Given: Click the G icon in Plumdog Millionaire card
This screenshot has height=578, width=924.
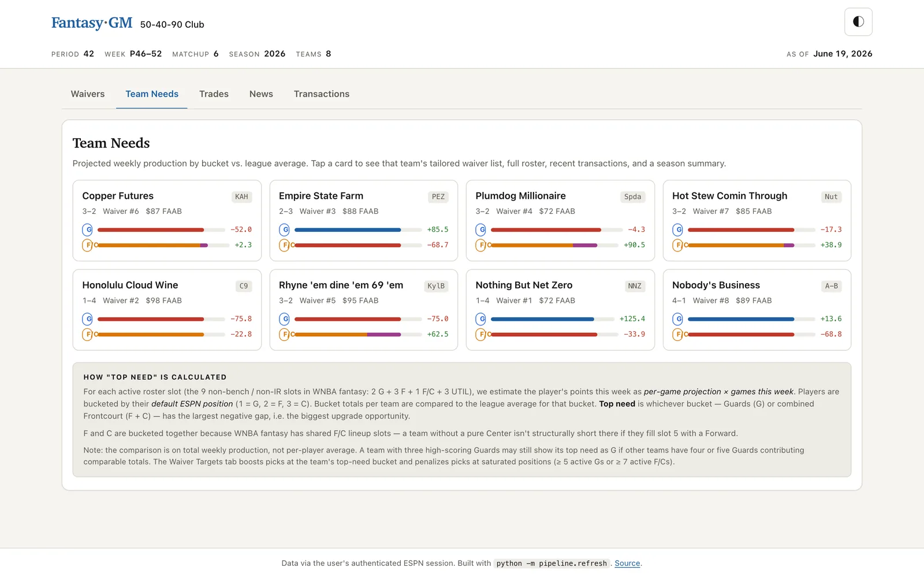Looking at the screenshot, I should tap(481, 229).
